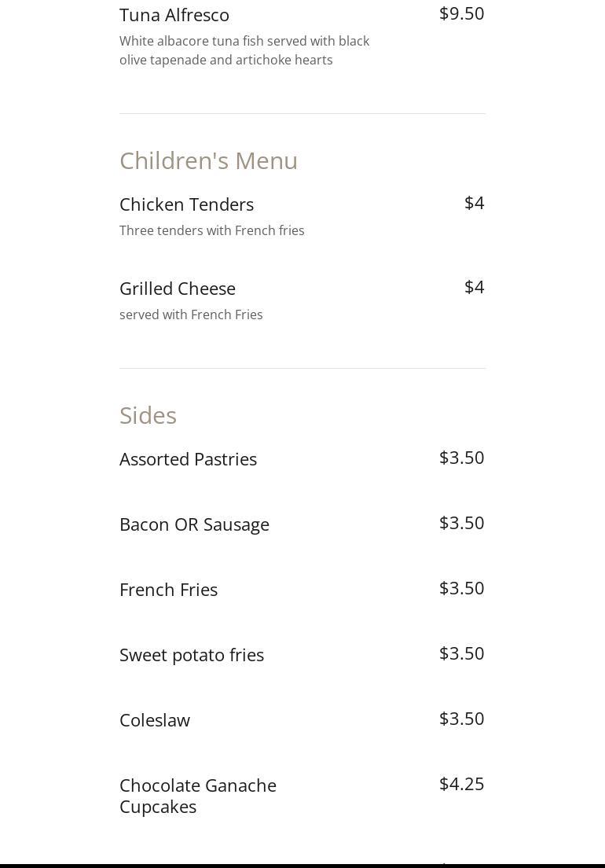Image resolution: width=605 pixels, height=868 pixels.
Task: Click the price for Assorted Pastries
Action: (x=461, y=458)
